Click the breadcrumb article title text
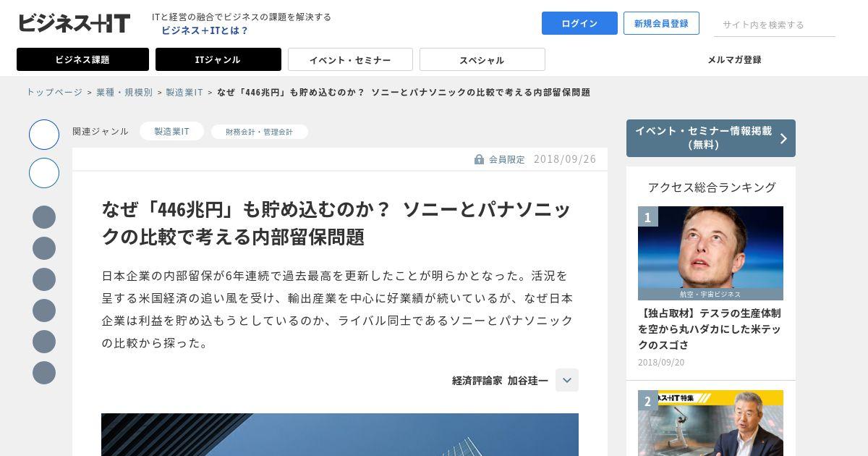 coord(404,92)
